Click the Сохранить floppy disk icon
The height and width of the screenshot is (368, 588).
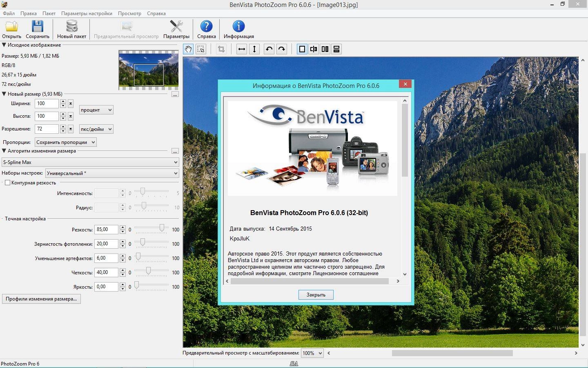click(38, 27)
